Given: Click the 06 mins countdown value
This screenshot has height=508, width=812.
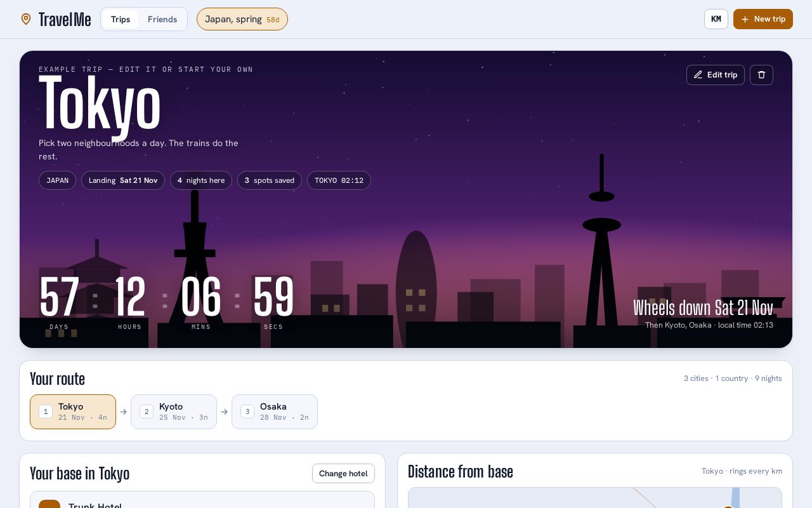Looking at the screenshot, I should [x=201, y=297].
